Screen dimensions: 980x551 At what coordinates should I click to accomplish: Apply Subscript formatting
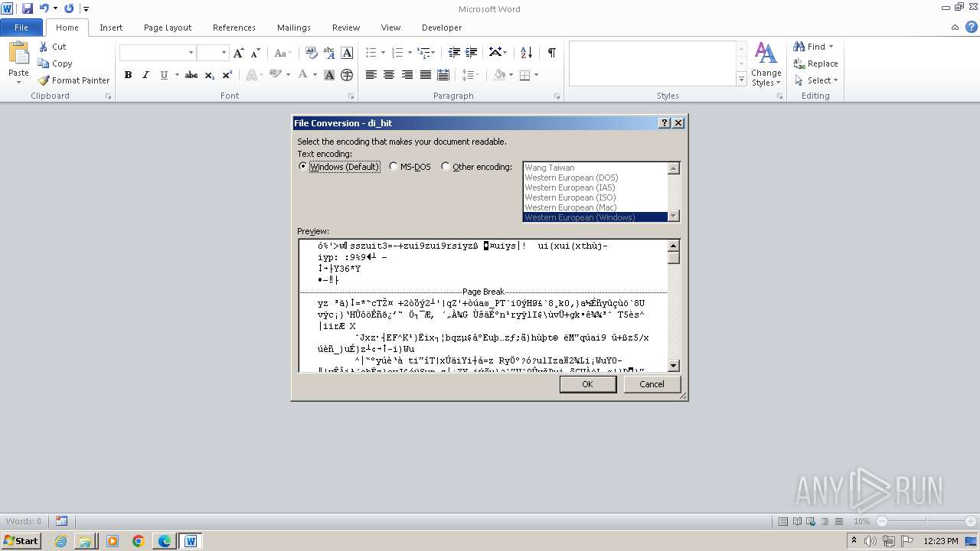tap(210, 75)
